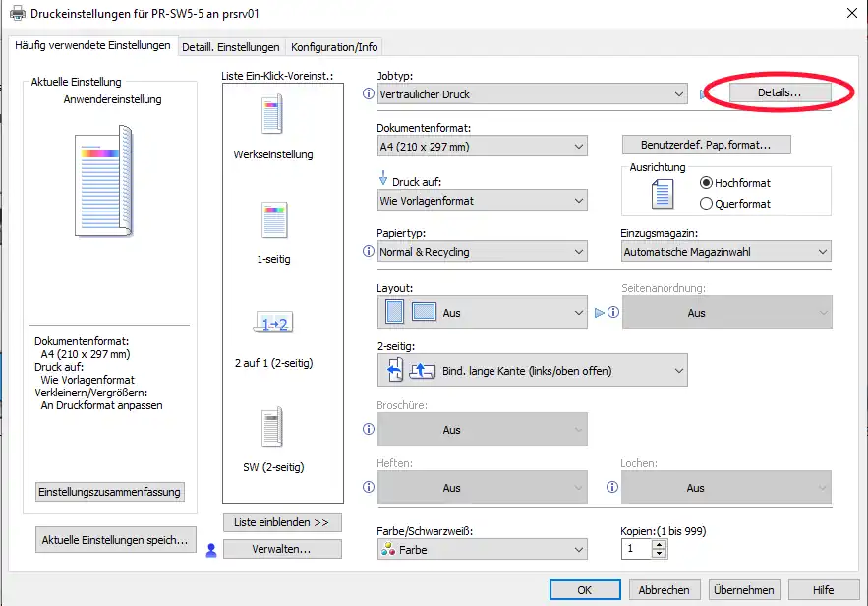Click the info icon beside Jobtyp
This screenshot has height=606, width=868.
point(369,94)
